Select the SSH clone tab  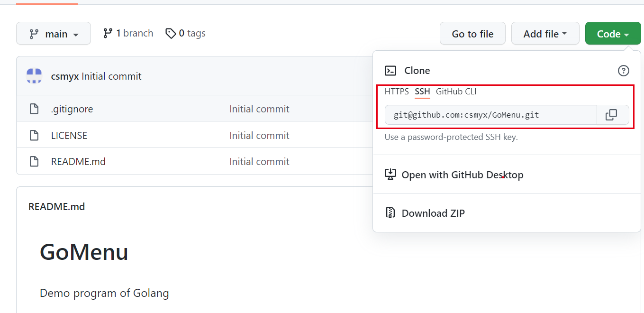pyautogui.click(x=422, y=92)
